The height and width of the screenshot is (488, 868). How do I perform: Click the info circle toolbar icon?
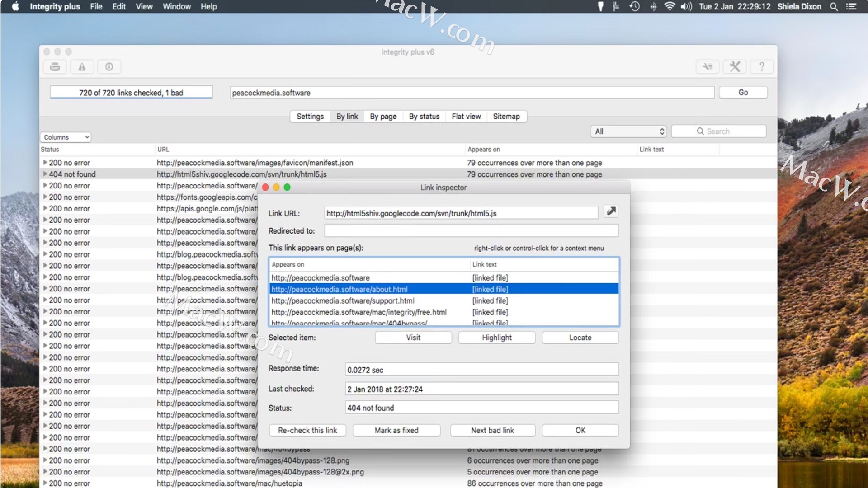pos(109,67)
